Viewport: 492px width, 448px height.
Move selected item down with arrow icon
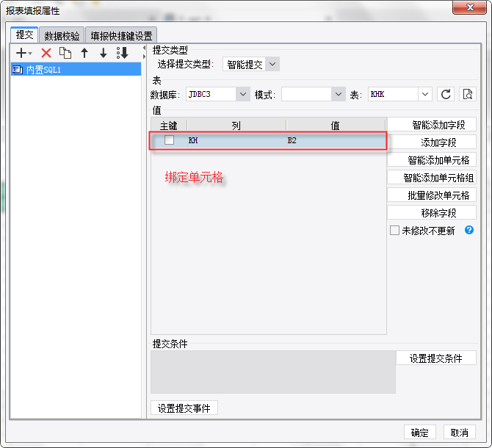pyautogui.click(x=104, y=53)
